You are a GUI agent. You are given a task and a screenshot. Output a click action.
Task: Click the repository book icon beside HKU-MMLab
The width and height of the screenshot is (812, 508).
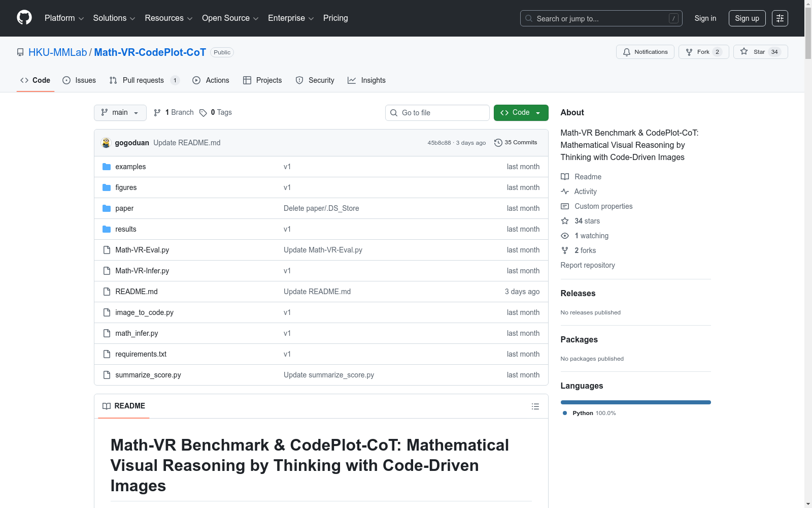(x=20, y=52)
